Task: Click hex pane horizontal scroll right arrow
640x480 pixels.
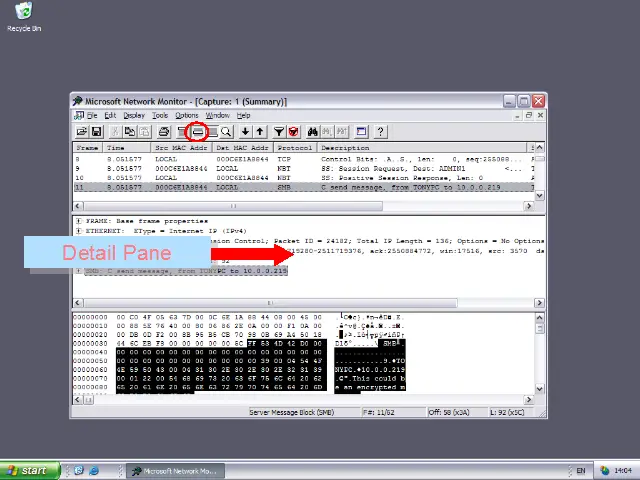Action: click(x=529, y=400)
